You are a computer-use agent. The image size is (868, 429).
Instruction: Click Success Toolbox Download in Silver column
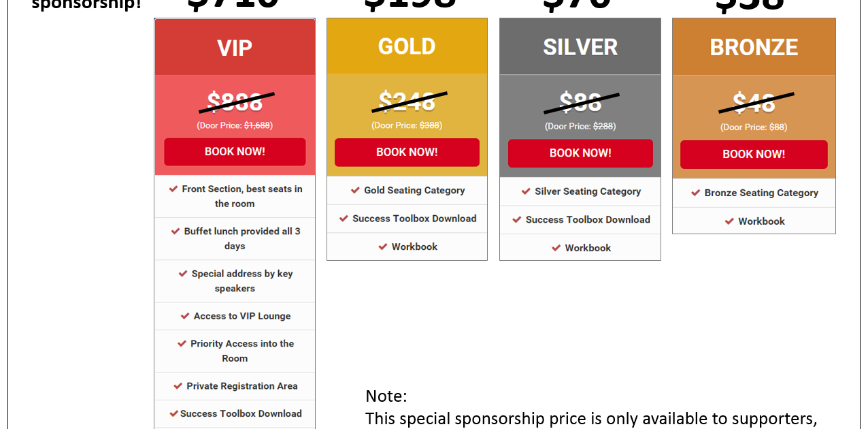(588, 220)
